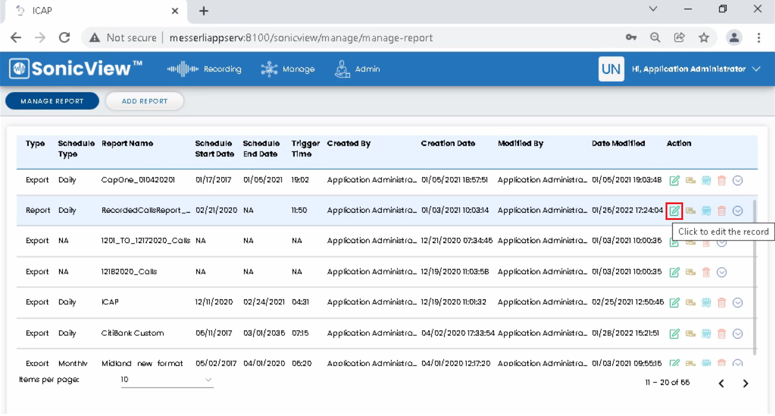Expand the 12182020_Calls row details
This screenshot has height=416, width=775.
pos(722,272)
